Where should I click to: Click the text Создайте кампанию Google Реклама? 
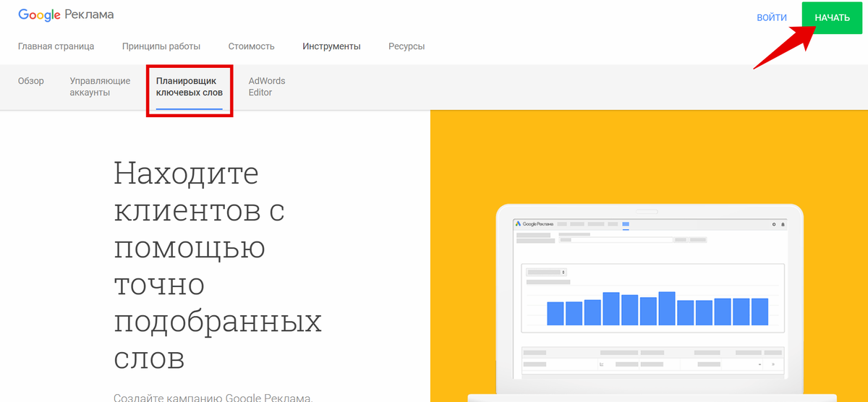click(213, 397)
